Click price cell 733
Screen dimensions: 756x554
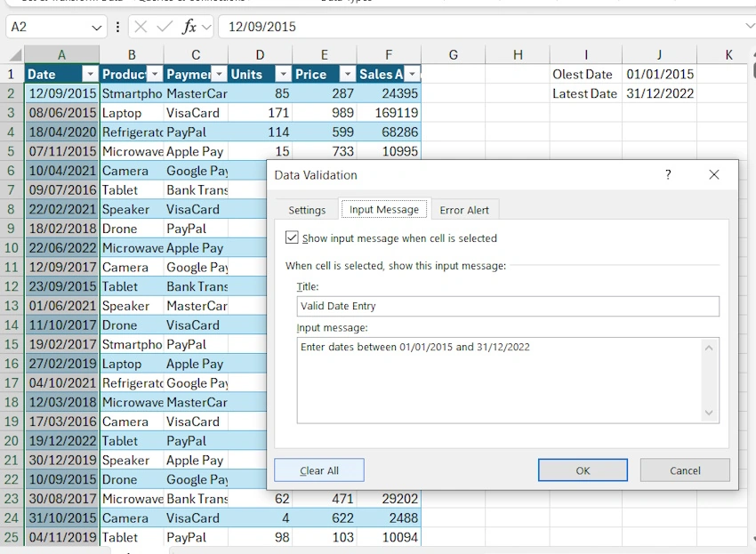point(325,151)
